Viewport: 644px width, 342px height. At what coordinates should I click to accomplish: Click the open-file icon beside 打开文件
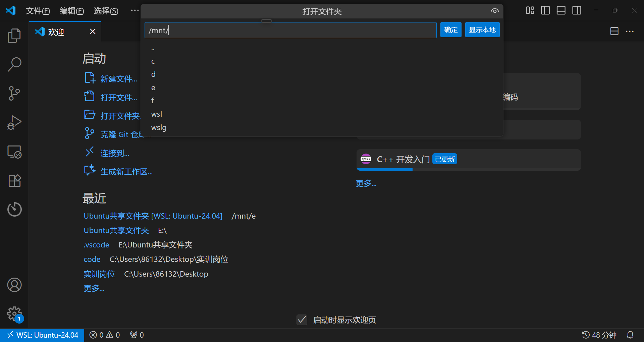(90, 96)
